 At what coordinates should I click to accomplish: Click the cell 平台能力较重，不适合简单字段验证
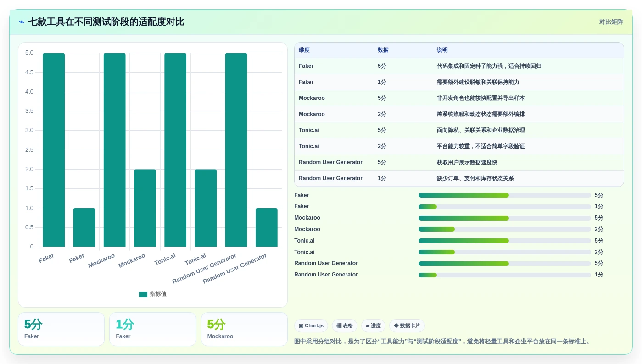click(x=481, y=146)
